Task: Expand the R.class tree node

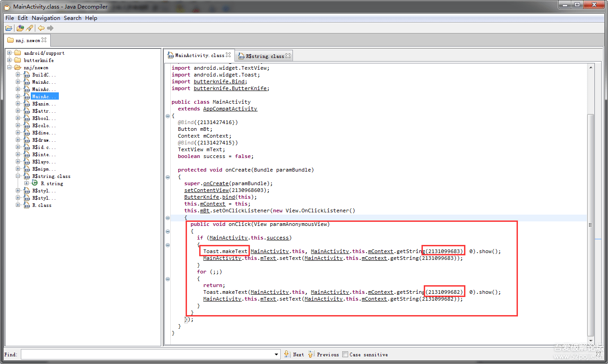Action: (x=18, y=205)
